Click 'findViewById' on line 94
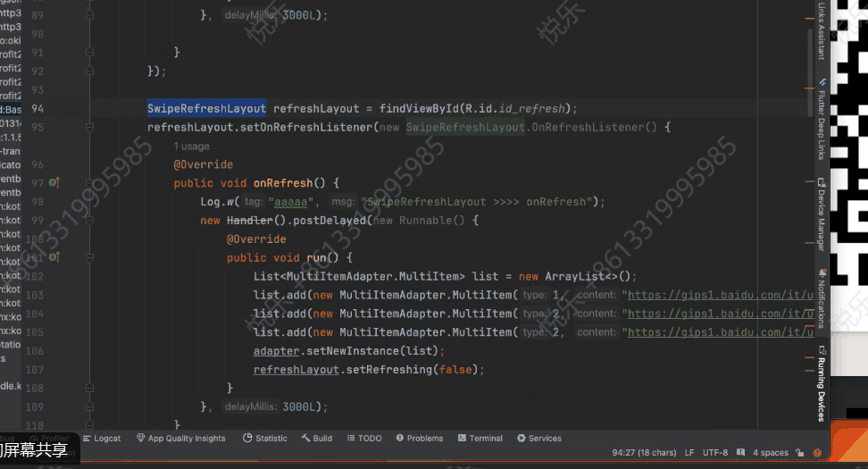This screenshot has width=868, height=469. (419, 108)
